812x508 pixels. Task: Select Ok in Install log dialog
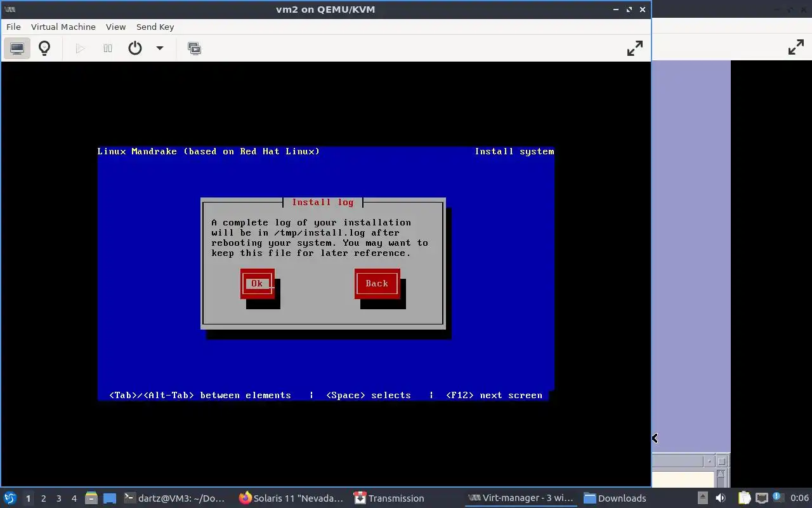257,284
